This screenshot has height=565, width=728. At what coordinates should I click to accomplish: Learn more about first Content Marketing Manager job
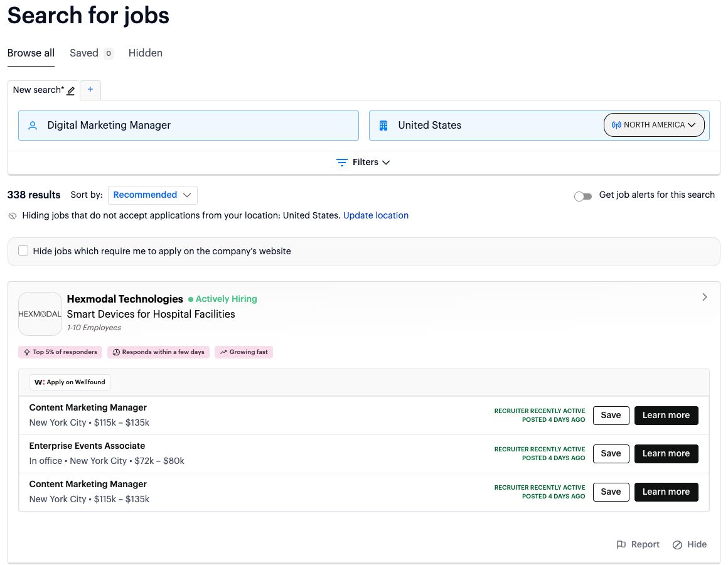coord(666,416)
